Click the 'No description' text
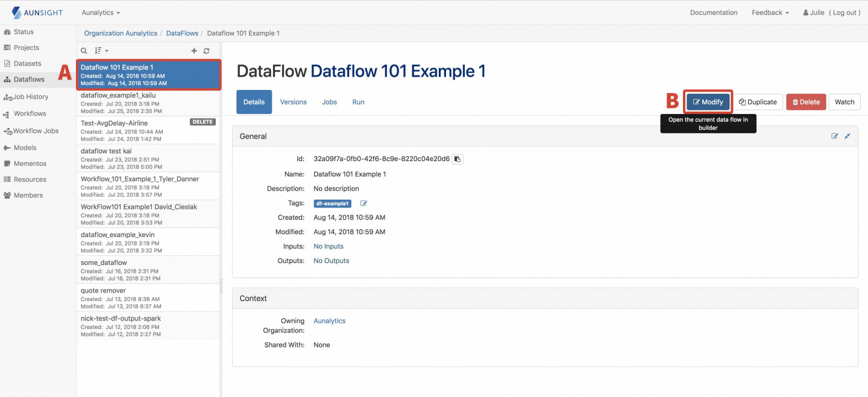This screenshot has width=868, height=397. click(336, 188)
